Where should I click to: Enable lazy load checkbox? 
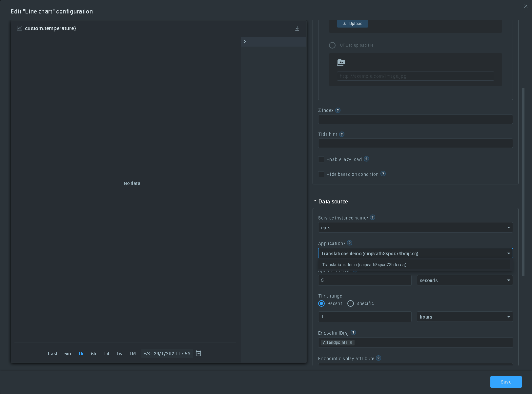pyautogui.click(x=321, y=159)
